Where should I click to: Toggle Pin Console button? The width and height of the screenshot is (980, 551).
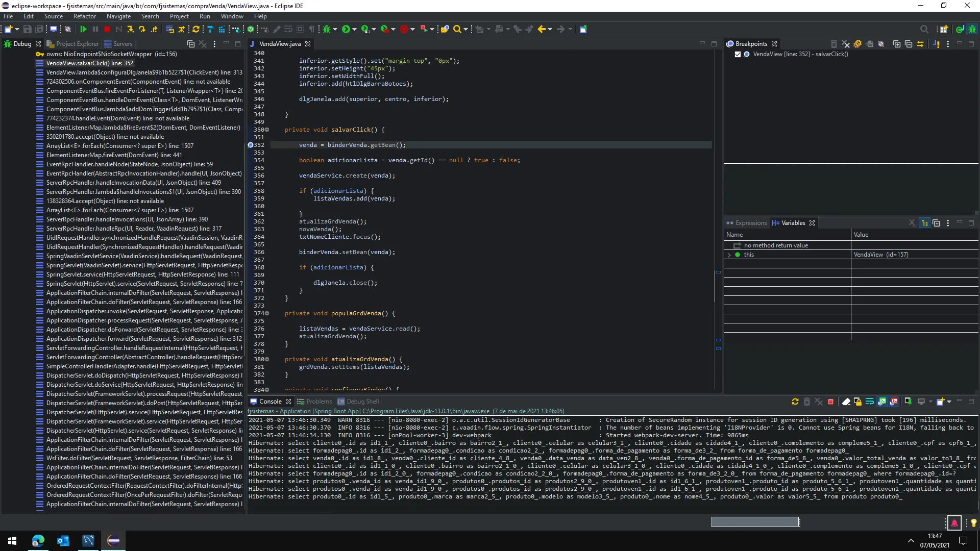point(908,402)
